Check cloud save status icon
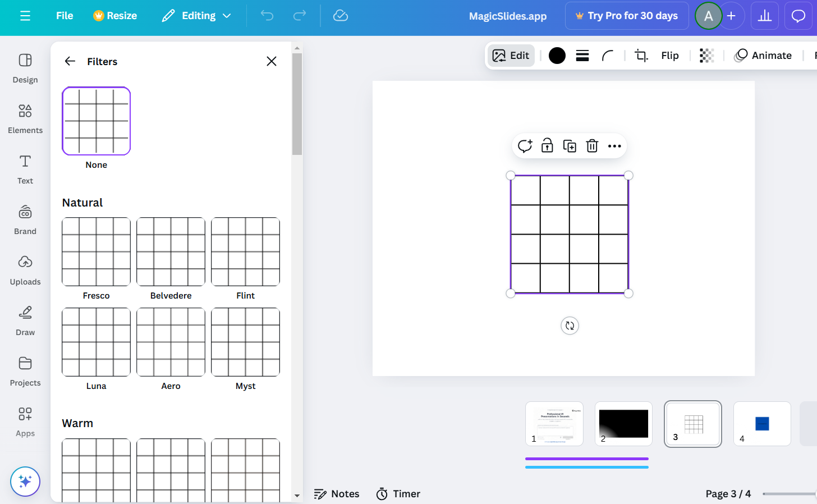This screenshot has height=504, width=817. click(341, 16)
